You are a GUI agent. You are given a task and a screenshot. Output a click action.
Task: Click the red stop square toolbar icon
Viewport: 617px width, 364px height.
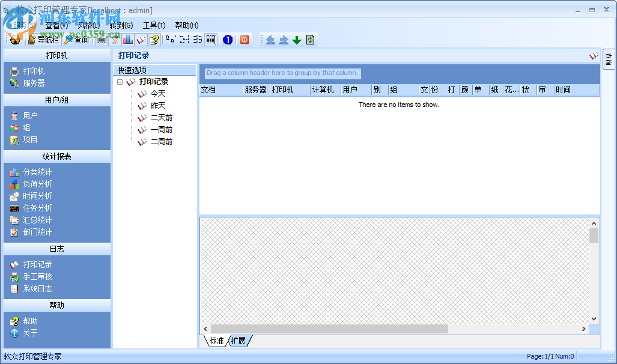pyautogui.click(x=245, y=40)
